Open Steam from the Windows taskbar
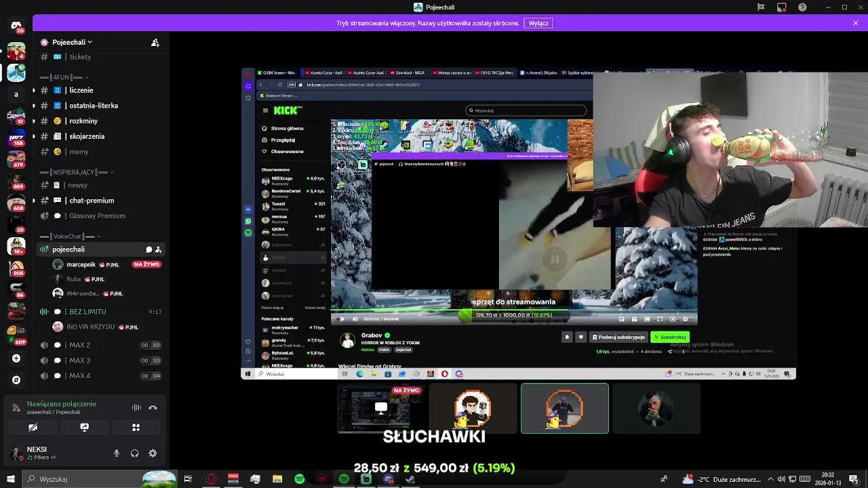Image resolution: width=868 pixels, height=488 pixels. coord(410,479)
